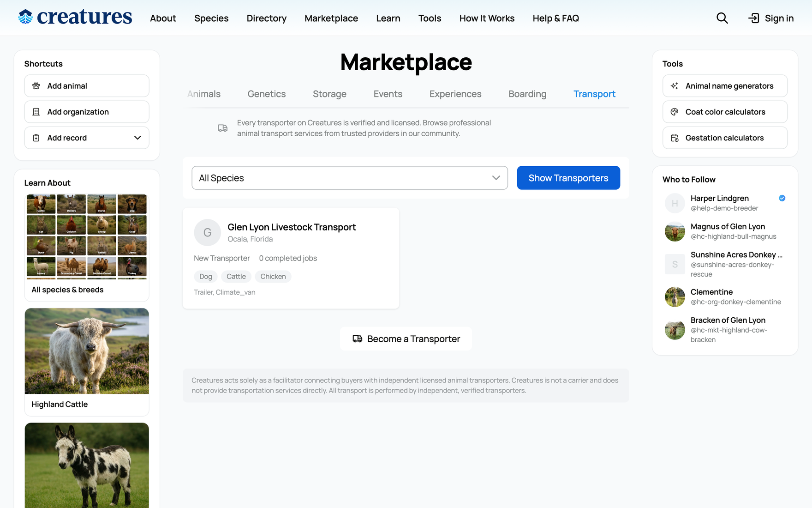Image resolution: width=812 pixels, height=508 pixels.
Task: Switch to the Storage tab
Action: (329, 94)
